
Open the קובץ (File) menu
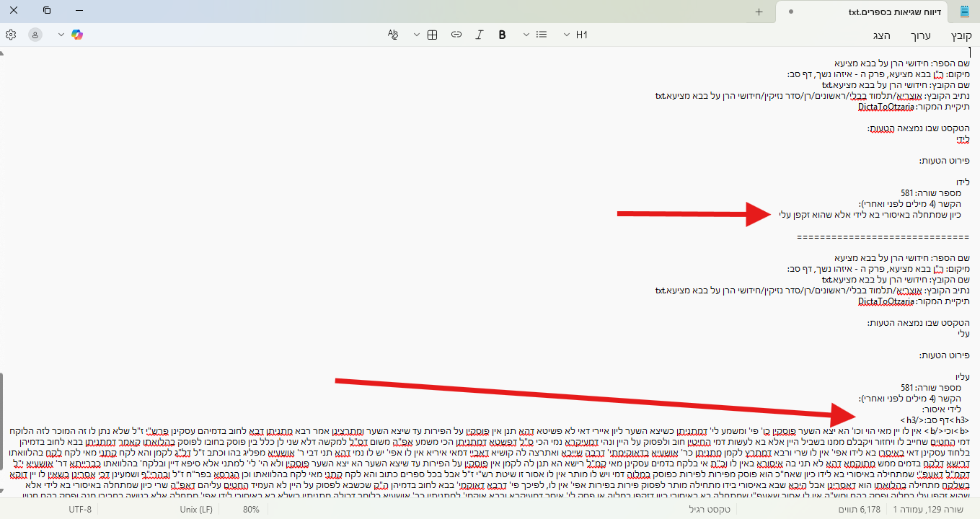(x=961, y=35)
